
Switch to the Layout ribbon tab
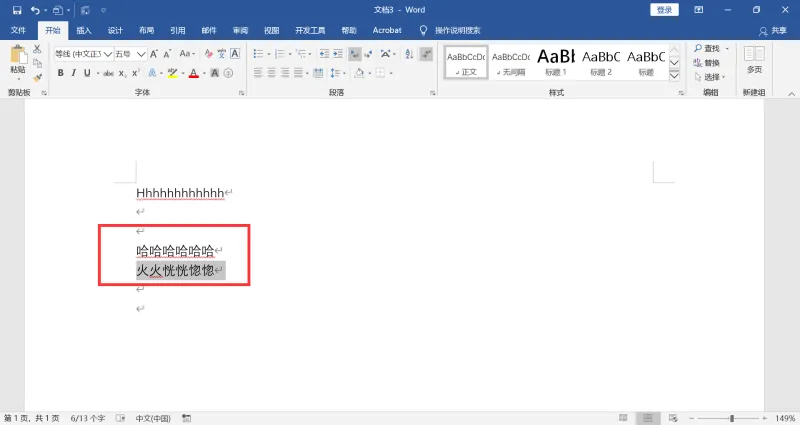(146, 30)
